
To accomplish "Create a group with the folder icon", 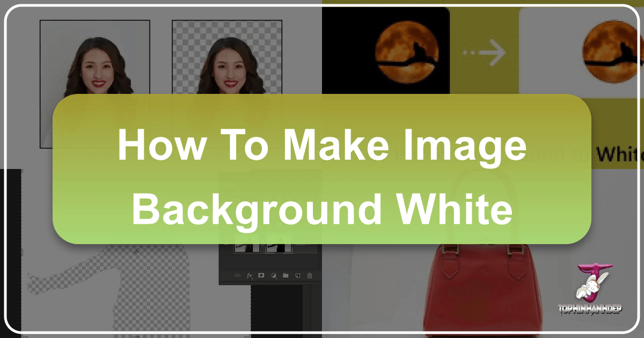I will click(286, 275).
